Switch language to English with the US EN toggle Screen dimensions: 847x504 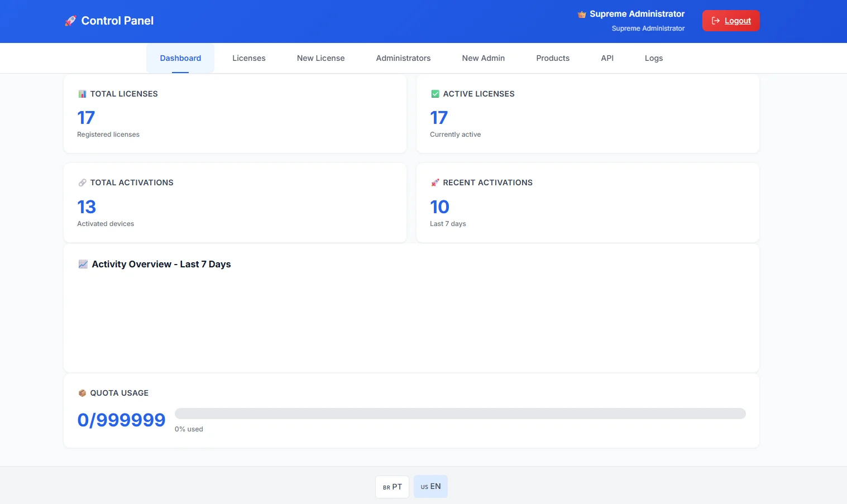click(x=430, y=486)
